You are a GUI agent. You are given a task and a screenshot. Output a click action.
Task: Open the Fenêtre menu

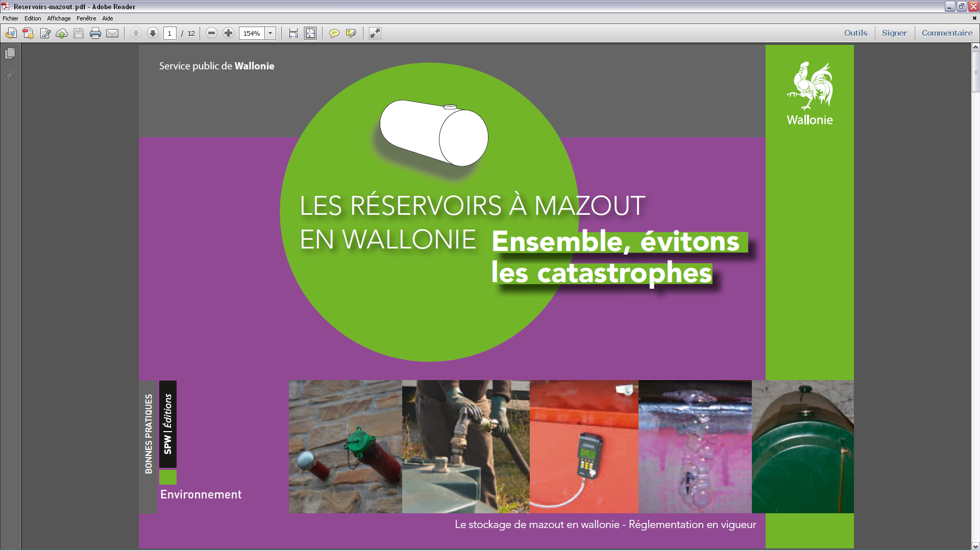(x=86, y=18)
